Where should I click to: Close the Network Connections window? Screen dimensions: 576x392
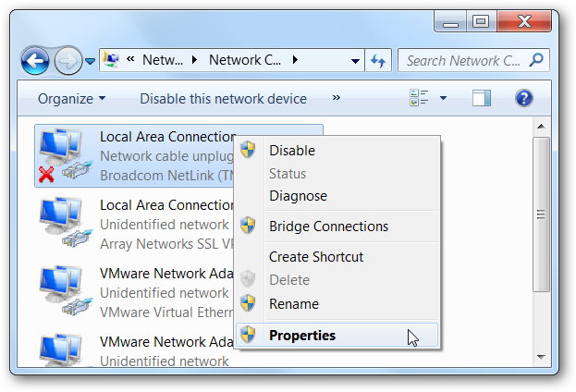[x=524, y=21]
